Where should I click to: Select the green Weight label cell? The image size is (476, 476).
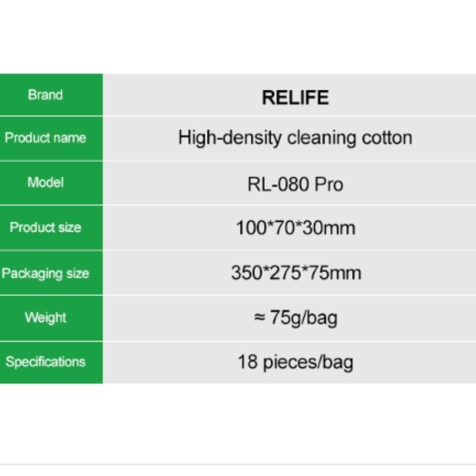[x=51, y=318]
